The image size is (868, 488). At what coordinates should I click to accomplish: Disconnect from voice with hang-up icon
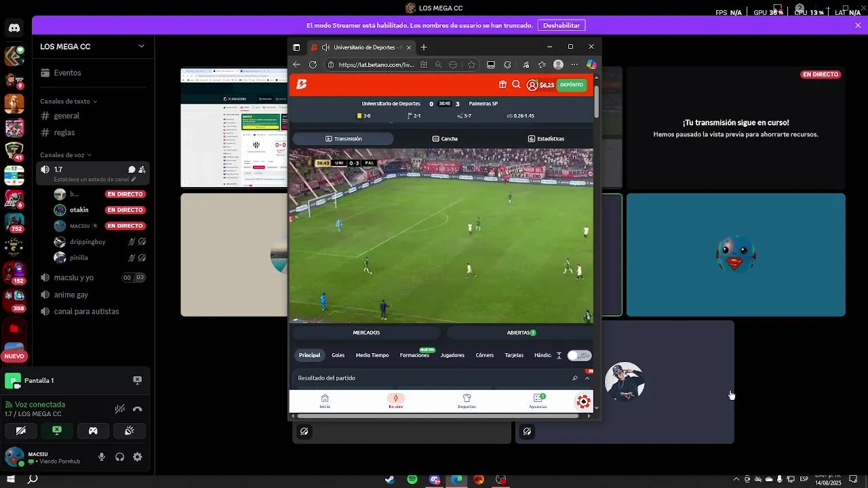pyautogui.click(x=138, y=409)
